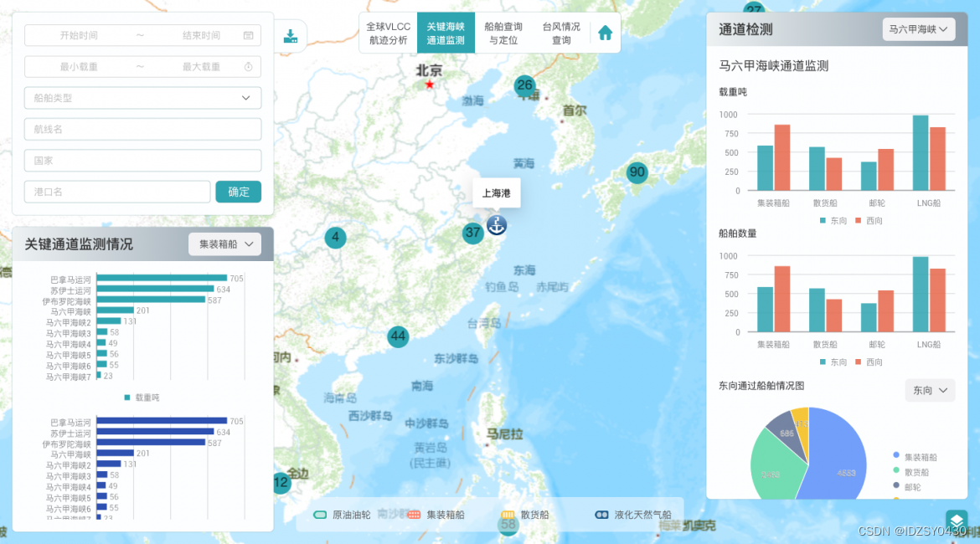Click the 东向通过船舶情况图 label

click(x=761, y=386)
